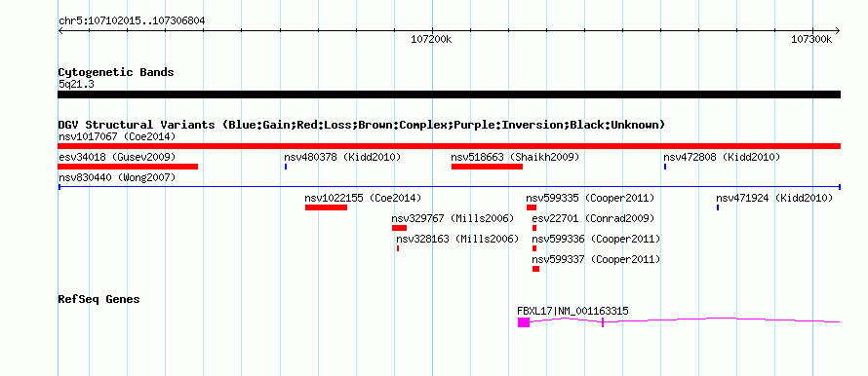The image size is (868, 376).
Task: Open the nsv830440 (Wong2007) label
Action: point(117,177)
